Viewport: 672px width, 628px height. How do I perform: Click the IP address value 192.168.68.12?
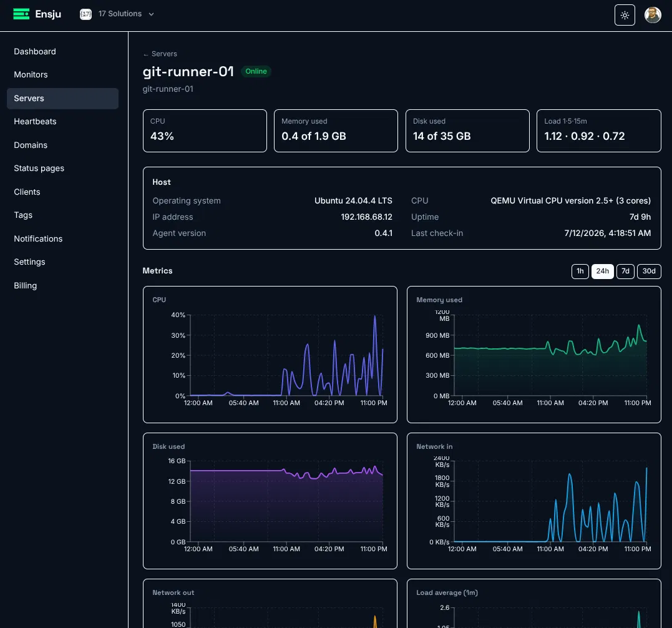366,217
